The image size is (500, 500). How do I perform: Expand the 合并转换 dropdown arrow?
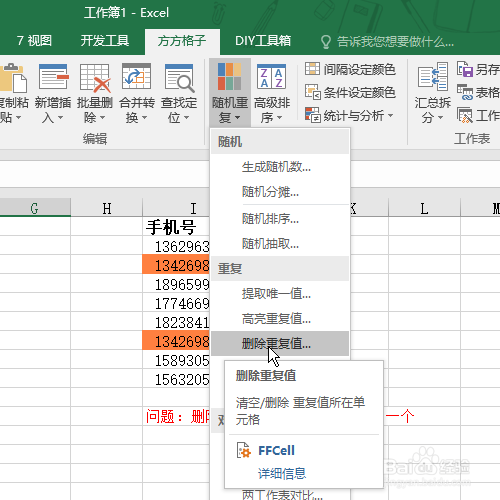144,117
